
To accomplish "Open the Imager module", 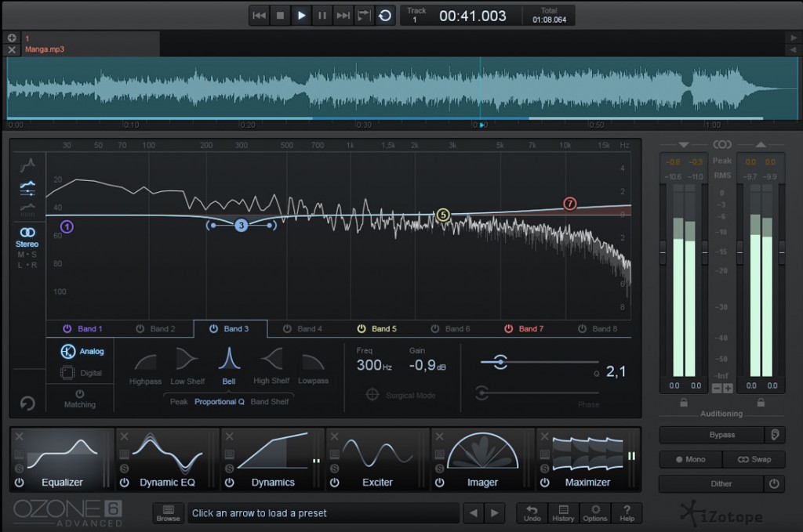I will click(482, 459).
